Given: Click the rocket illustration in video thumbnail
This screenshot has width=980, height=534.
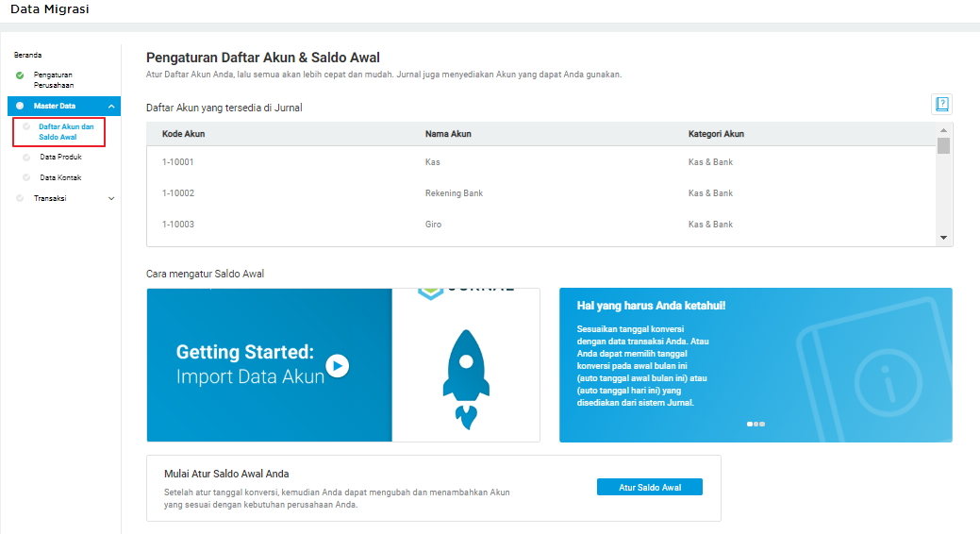Looking at the screenshot, I should click(x=466, y=379).
